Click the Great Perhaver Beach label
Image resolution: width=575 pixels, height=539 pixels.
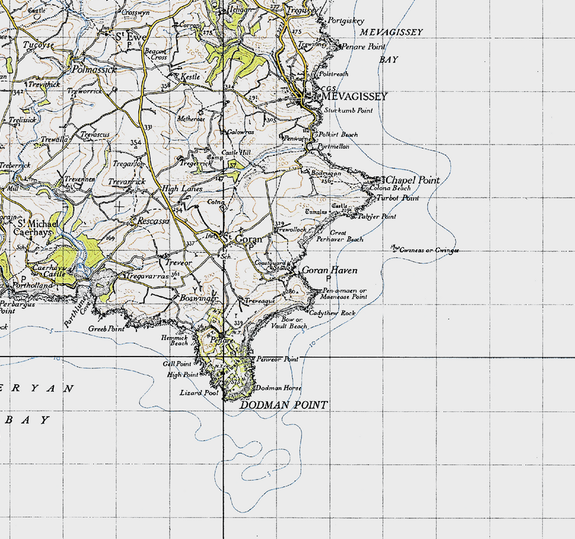pos(340,236)
